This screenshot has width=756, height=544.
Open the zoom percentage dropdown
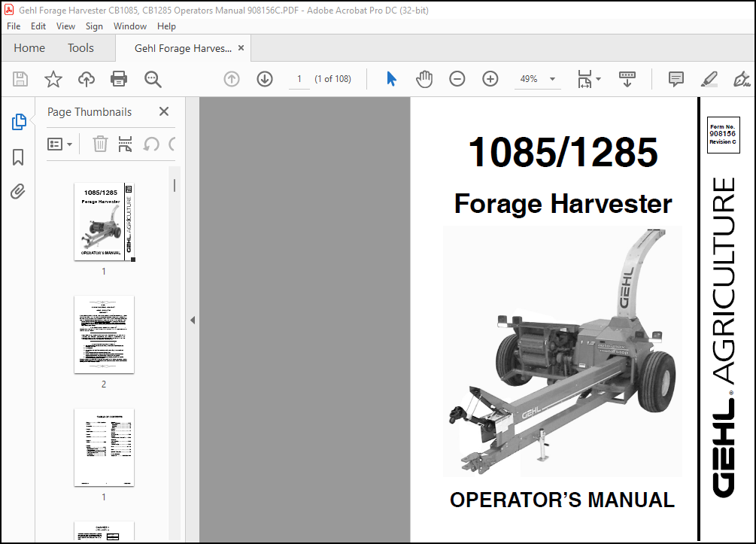tap(553, 78)
